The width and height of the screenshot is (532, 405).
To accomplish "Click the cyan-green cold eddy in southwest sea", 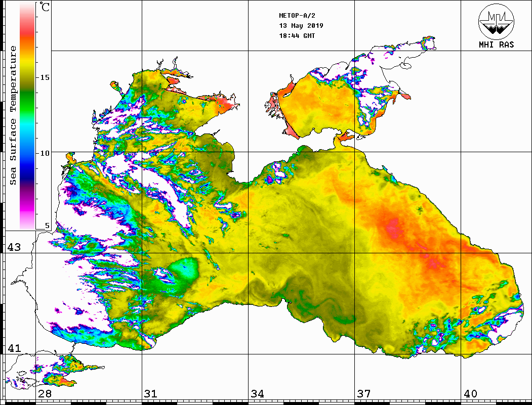I will [x=183, y=269].
